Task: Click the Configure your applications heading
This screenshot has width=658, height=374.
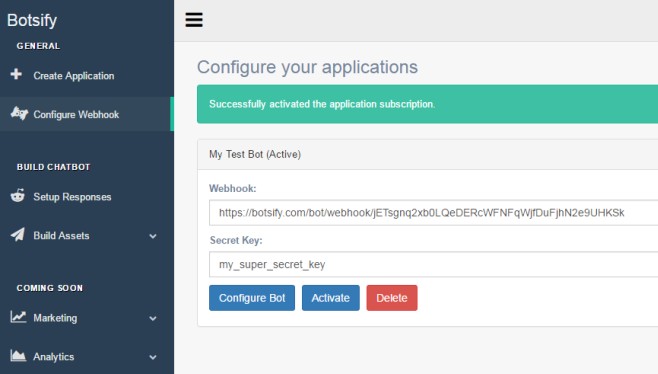Action: pyautogui.click(x=307, y=67)
